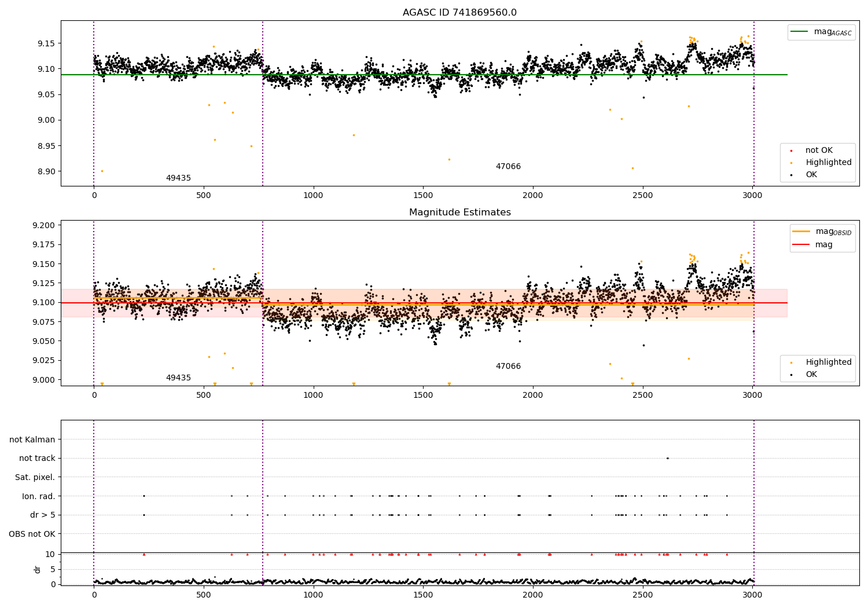Click the green mag AGASC legend line
This screenshot has width=868, height=608.
pos(800,32)
